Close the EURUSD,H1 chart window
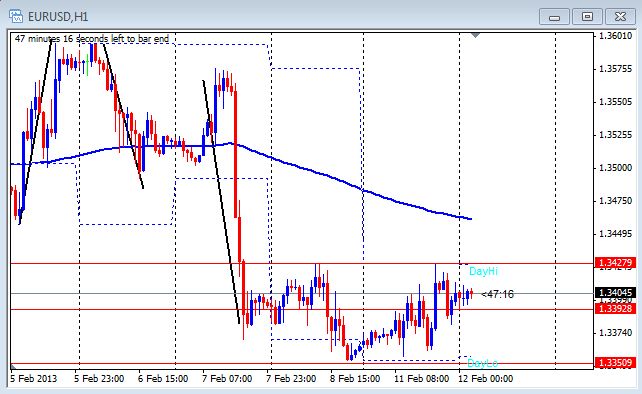Image resolution: width=642 pixels, height=394 pixels. [x=620, y=17]
